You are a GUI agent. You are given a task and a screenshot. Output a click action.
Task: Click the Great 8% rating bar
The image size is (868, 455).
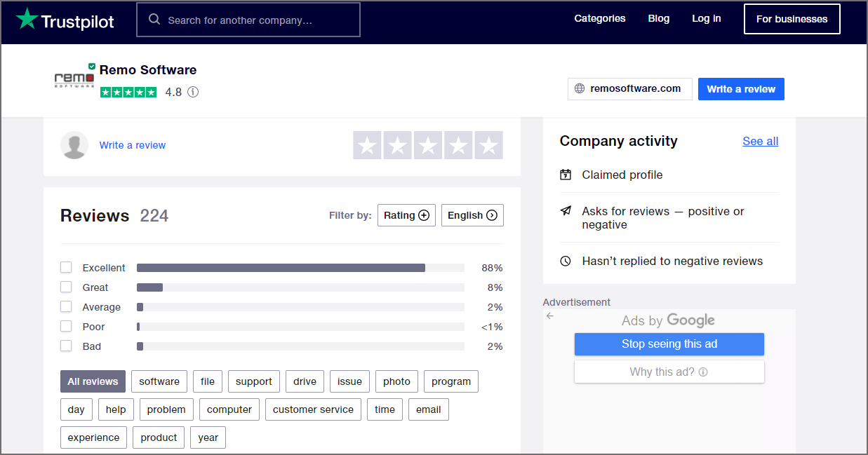pos(300,287)
